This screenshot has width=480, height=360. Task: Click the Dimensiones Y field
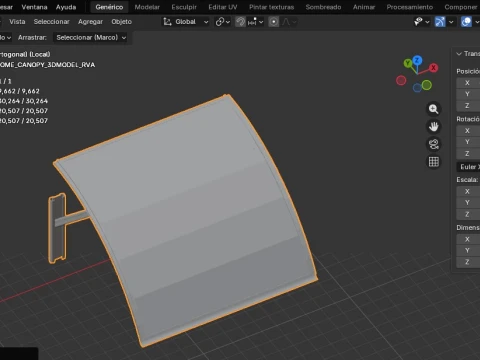pyautogui.click(x=468, y=251)
